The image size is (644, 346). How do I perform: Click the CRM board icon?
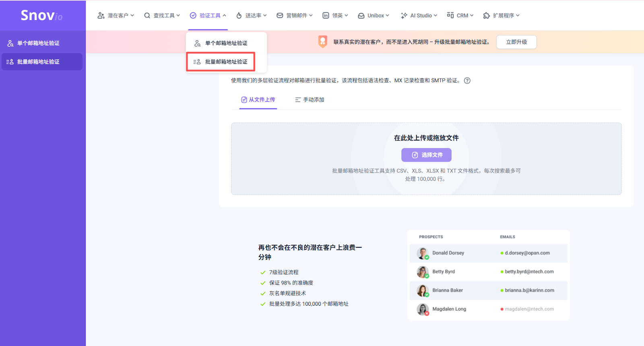[450, 15]
